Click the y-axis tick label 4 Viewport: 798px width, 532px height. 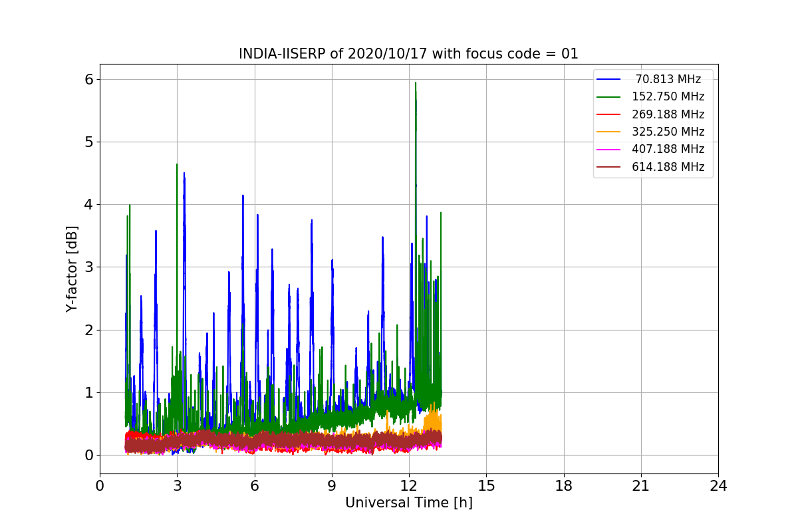89,204
